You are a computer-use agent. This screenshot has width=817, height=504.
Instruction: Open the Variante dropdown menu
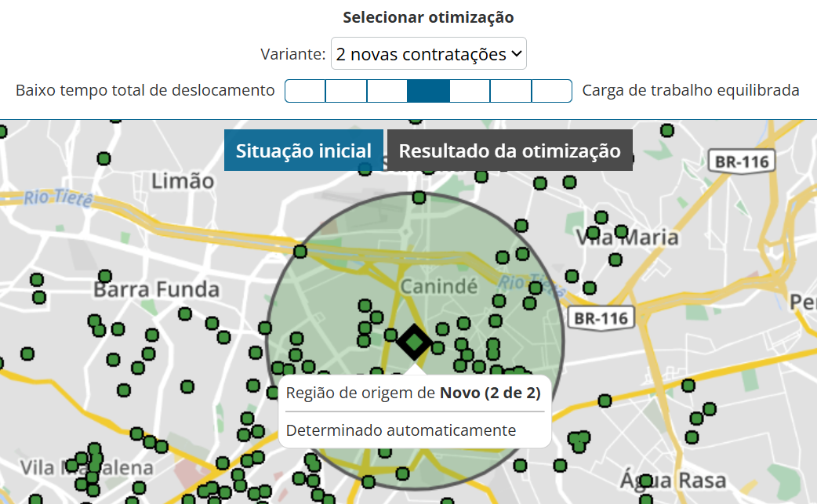(x=428, y=54)
